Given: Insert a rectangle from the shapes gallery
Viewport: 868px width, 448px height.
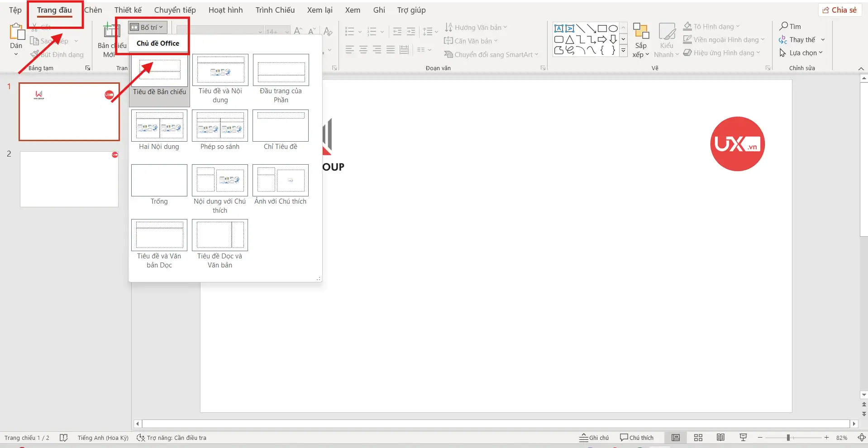Looking at the screenshot, I should click(x=602, y=28).
